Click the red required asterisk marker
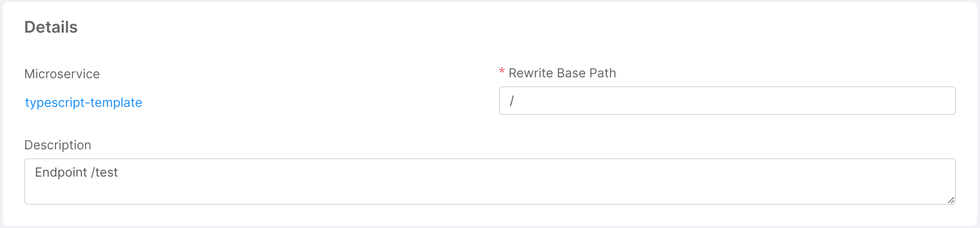The height and width of the screenshot is (228, 980). tap(502, 72)
